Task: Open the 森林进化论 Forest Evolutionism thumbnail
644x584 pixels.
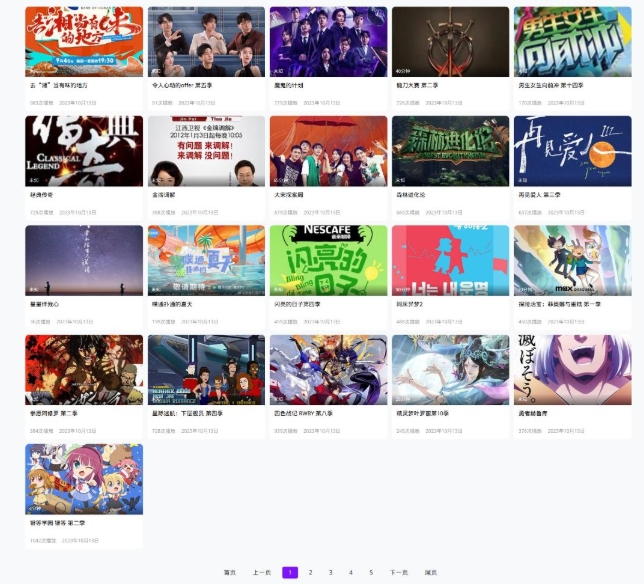Action: pyautogui.click(x=451, y=151)
